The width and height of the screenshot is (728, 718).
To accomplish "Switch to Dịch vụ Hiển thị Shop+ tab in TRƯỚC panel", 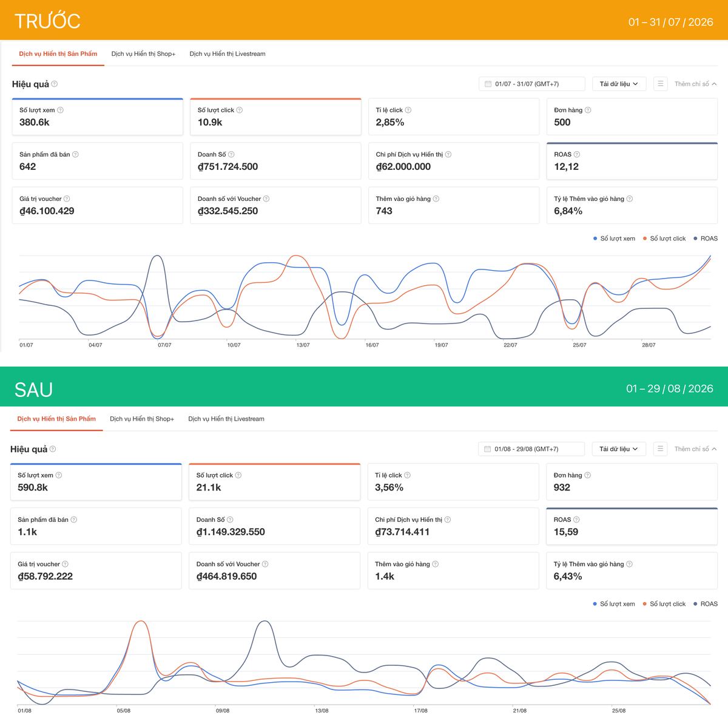I will (143, 54).
